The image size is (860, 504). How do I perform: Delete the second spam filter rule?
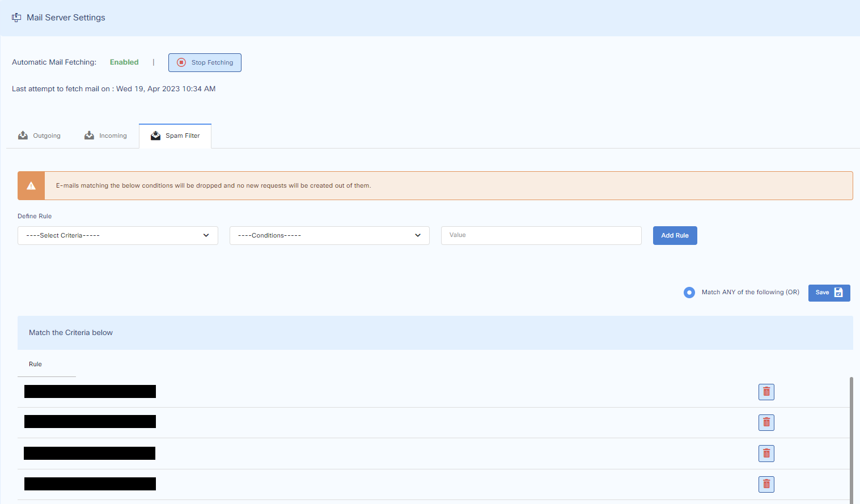pyautogui.click(x=766, y=422)
